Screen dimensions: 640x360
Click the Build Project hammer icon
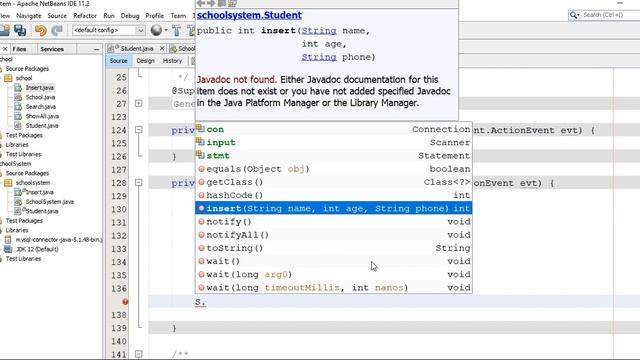click(176, 30)
